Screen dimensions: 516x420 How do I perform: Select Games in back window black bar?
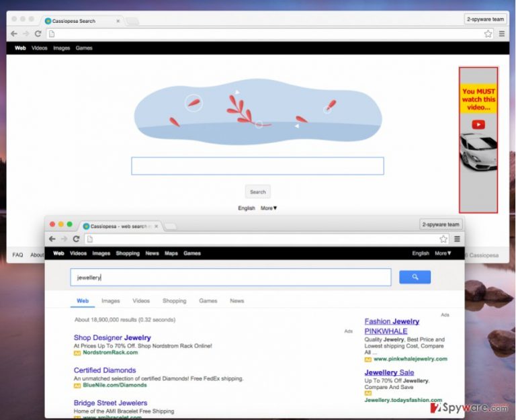coord(84,48)
